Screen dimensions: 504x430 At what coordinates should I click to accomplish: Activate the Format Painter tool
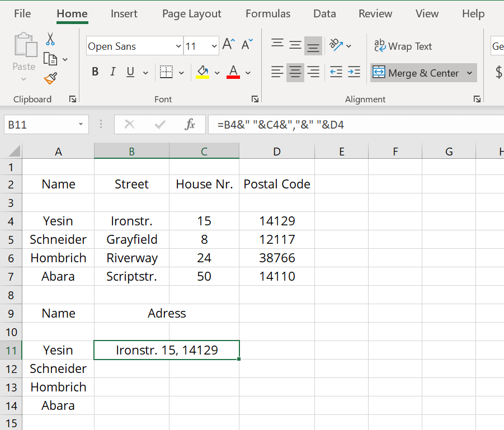coord(49,78)
